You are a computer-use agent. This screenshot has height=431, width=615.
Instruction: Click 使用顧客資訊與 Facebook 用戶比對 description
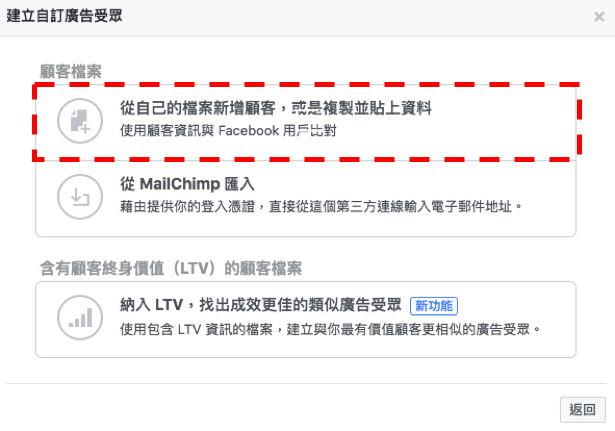[x=228, y=131]
